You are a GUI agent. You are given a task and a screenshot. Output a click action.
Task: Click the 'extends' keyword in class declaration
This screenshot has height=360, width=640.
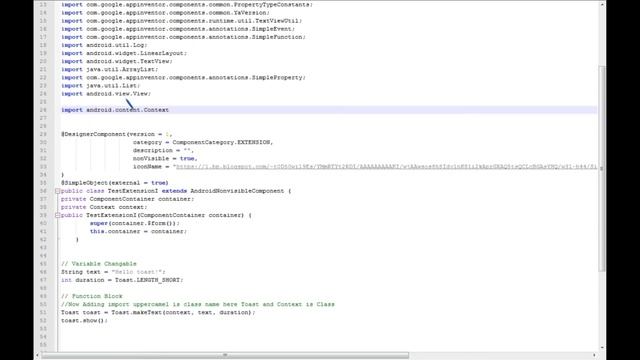[x=174, y=191]
